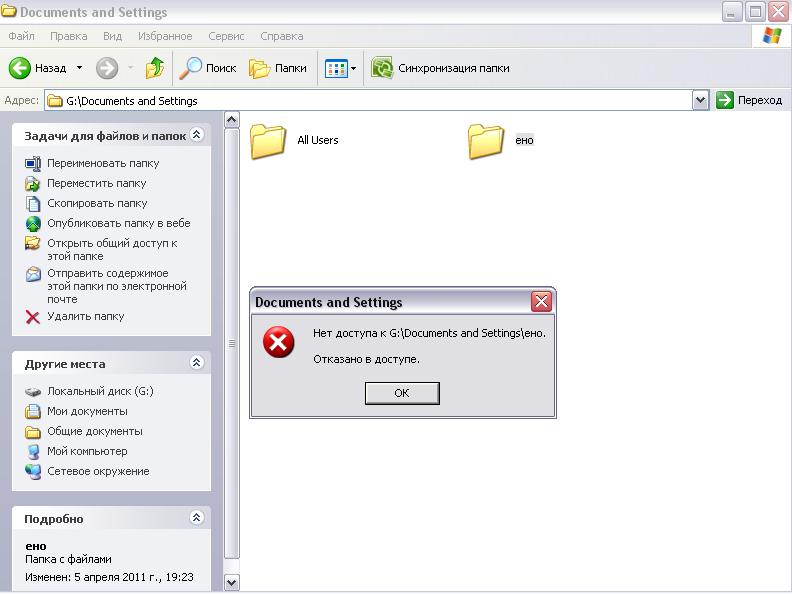Click the Удалить папку link
Image resolution: width=792 pixels, height=594 pixels.
[x=85, y=316]
